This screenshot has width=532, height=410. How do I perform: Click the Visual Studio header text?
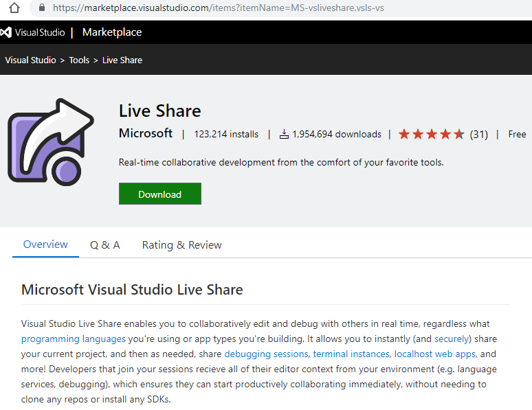click(x=40, y=32)
